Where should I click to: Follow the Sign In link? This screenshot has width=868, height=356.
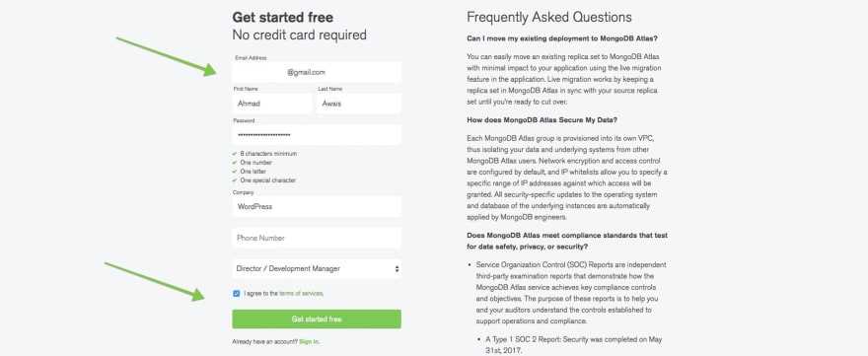[309, 341]
